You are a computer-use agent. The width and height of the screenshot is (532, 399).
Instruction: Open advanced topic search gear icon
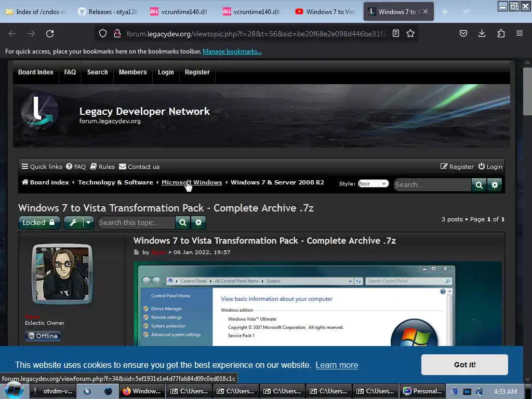pyautogui.click(x=198, y=222)
